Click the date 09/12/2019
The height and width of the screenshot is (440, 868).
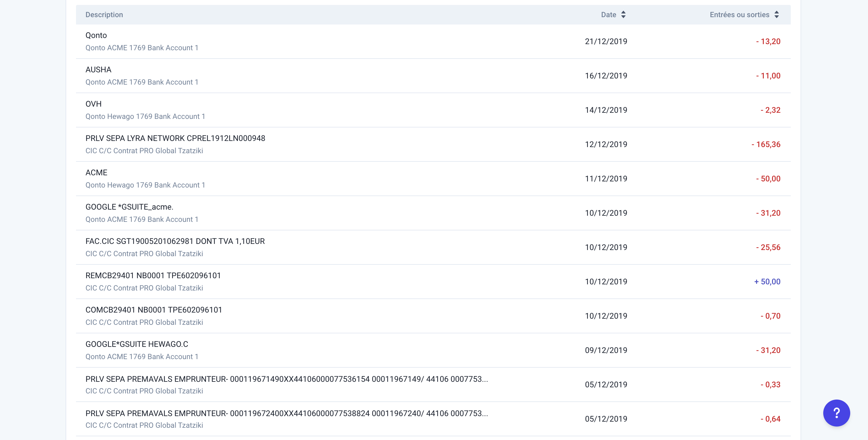tap(606, 351)
